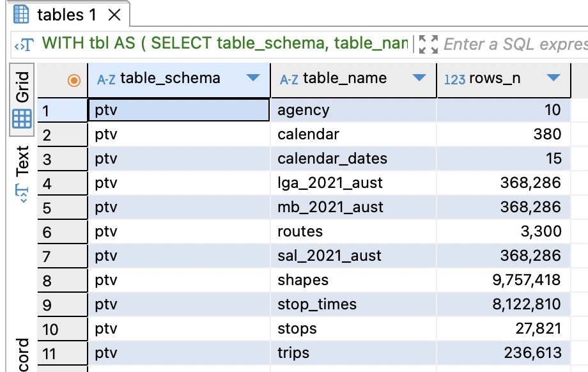Select the 'routes' table_name cell
This screenshot has height=372, width=588.
click(353, 232)
